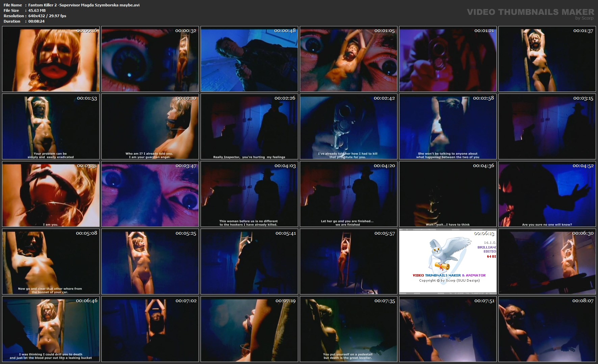598x364 pixels.
Task: Open the frame at 00:06:46
Action: [51, 329]
